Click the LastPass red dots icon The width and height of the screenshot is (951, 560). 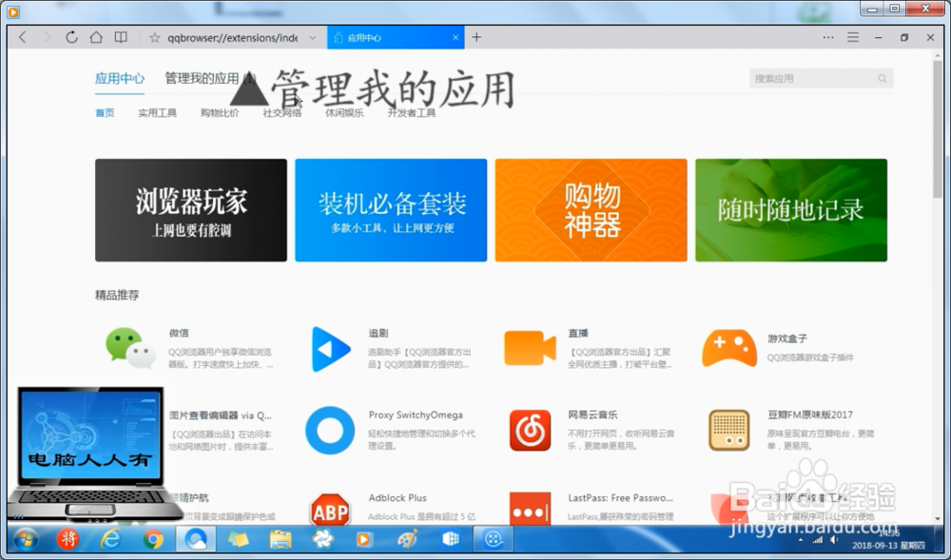point(530,509)
